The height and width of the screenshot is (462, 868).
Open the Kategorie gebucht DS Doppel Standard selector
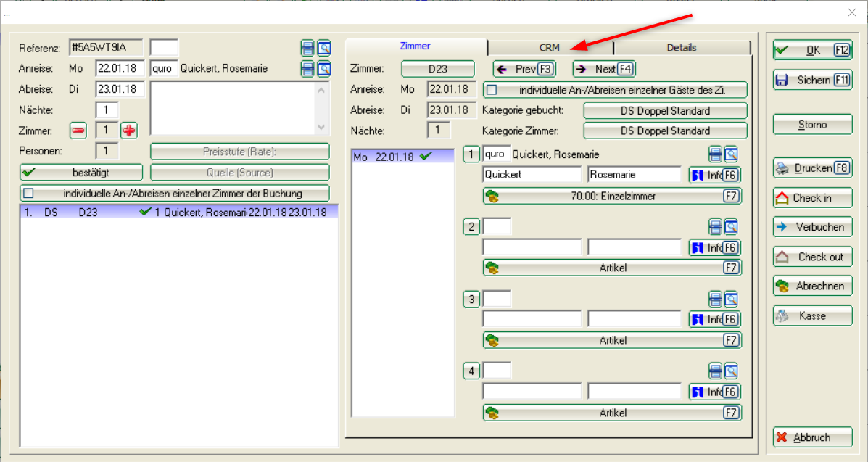665,111
